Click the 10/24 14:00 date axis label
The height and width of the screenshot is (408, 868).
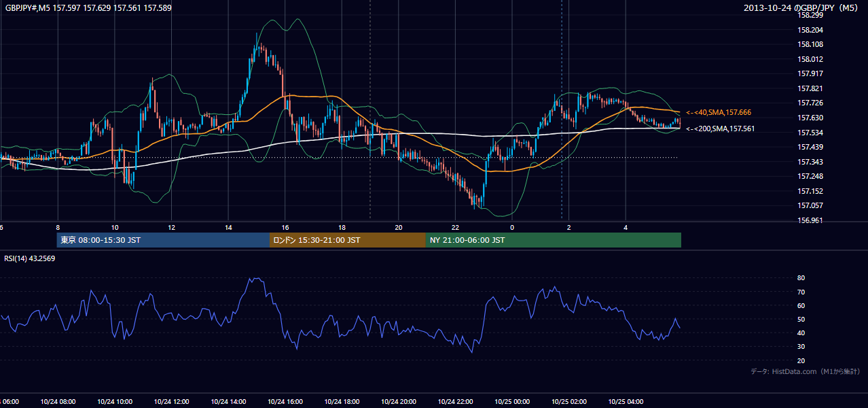(228, 401)
